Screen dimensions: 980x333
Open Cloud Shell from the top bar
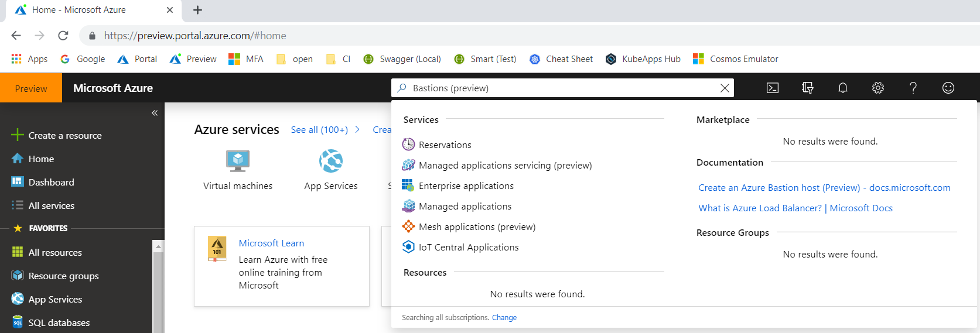tap(773, 88)
